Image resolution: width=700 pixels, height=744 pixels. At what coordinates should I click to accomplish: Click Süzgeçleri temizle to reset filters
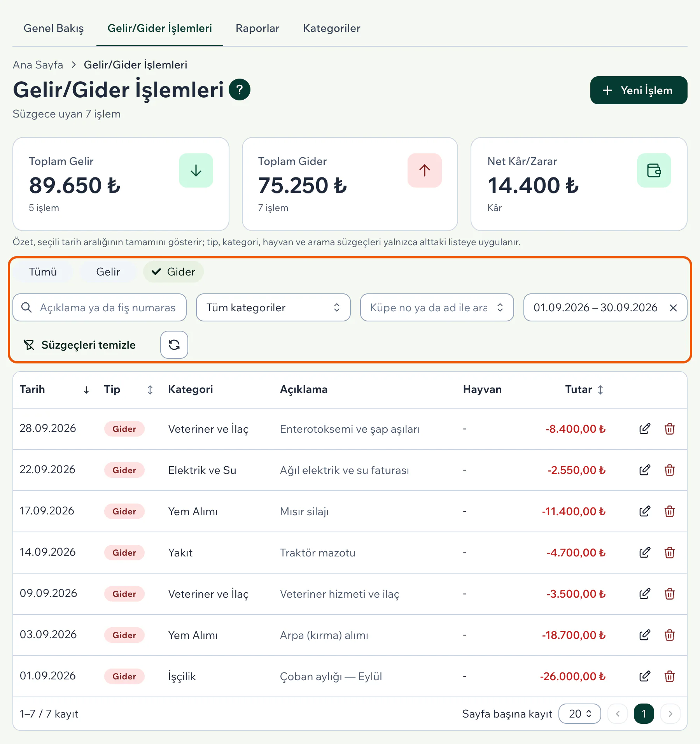click(80, 345)
